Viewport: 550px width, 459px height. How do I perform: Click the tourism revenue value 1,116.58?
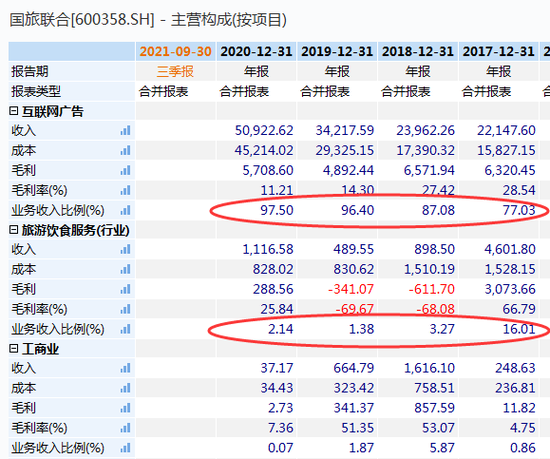pyautogui.click(x=268, y=249)
